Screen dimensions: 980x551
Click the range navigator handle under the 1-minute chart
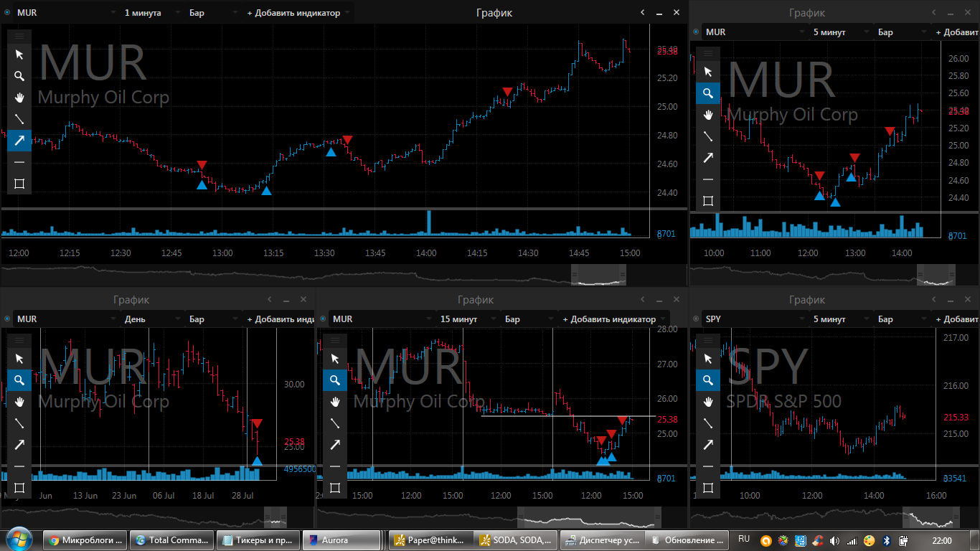pos(598,275)
